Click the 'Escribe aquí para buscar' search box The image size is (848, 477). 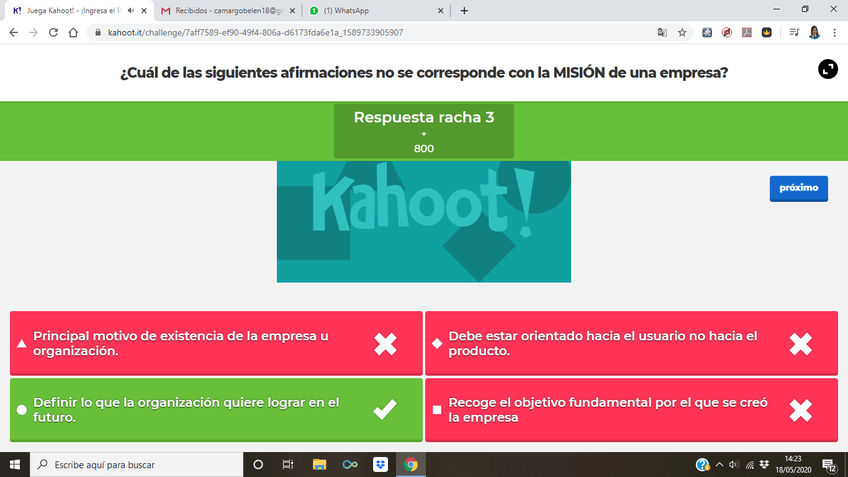[136, 465]
